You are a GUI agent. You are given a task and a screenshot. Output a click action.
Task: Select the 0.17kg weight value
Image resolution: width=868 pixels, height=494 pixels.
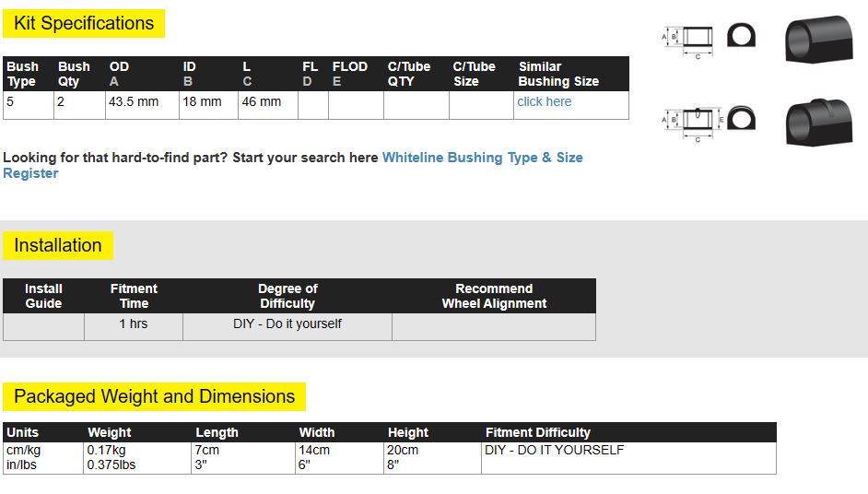coord(106,451)
